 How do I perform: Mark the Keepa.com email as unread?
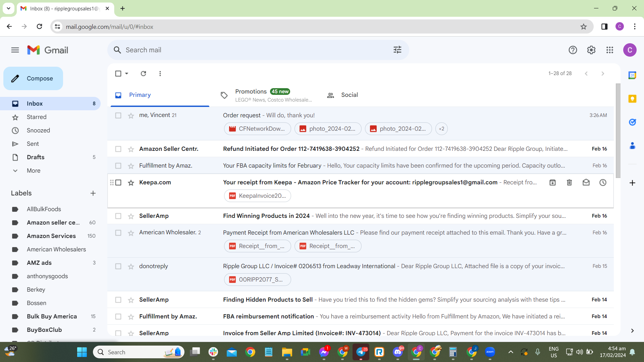(586, 182)
